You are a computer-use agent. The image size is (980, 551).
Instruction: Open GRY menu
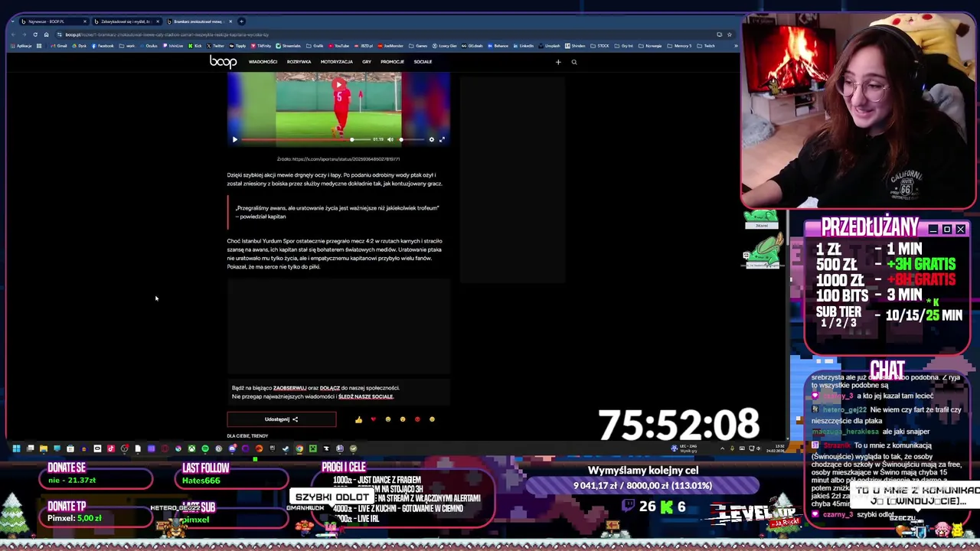coord(367,62)
